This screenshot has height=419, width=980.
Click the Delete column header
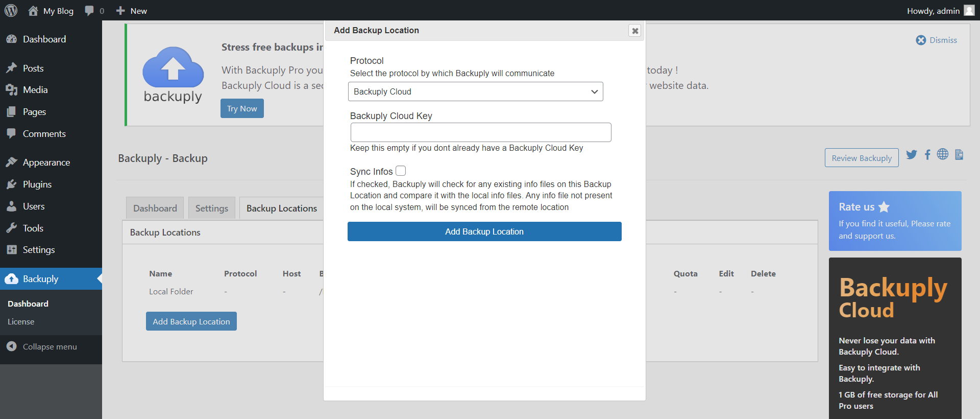[x=763, y=274]
